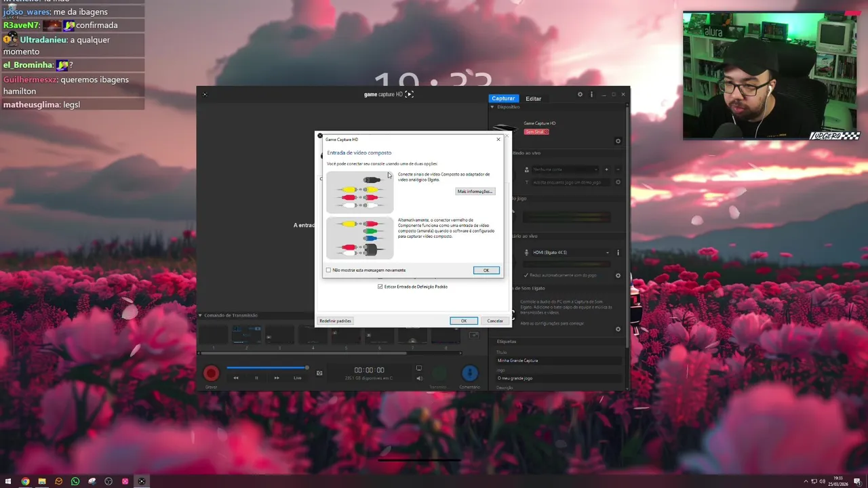Click Cancelar in settings dialog

point(495,321)
